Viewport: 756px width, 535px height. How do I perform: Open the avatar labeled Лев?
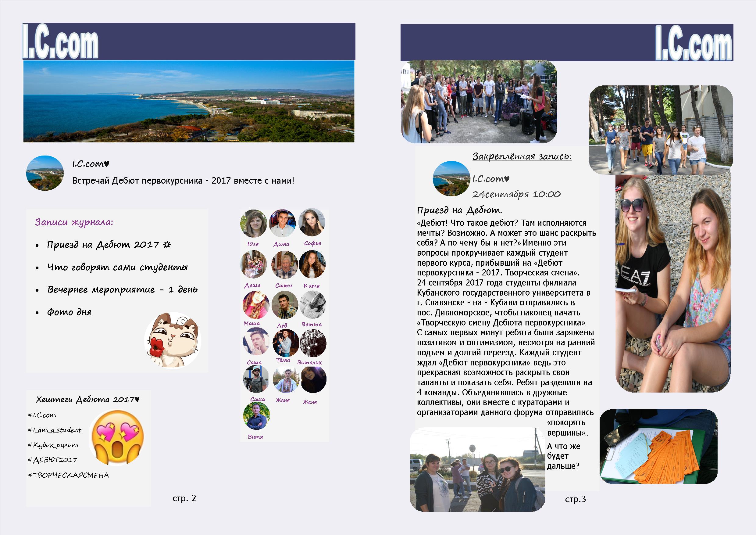284,305
